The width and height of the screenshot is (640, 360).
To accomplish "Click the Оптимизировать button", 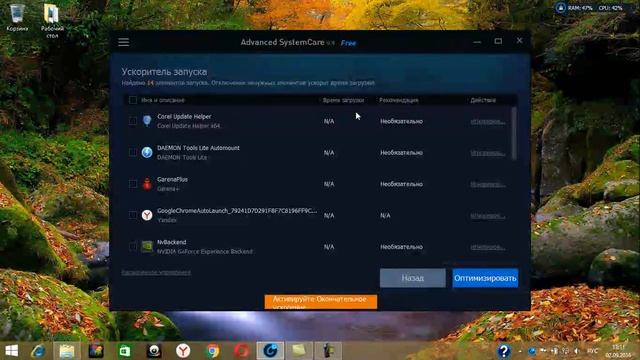I will (x=485, y=278).
